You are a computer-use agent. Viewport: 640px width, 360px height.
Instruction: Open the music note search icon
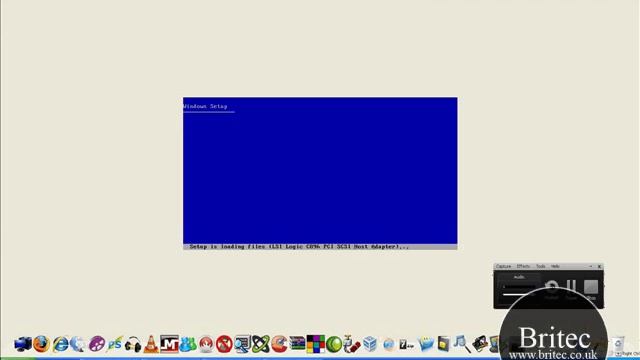point(462,344)
